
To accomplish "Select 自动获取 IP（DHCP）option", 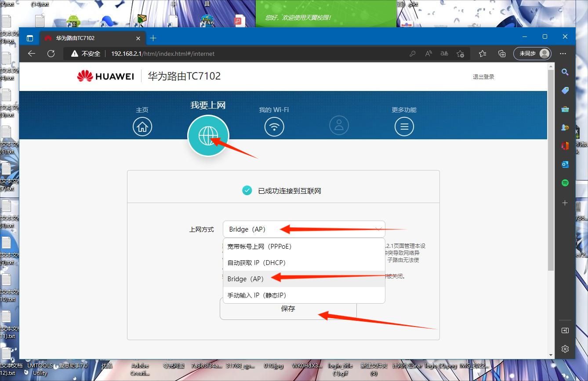I will tap(256, 262).
